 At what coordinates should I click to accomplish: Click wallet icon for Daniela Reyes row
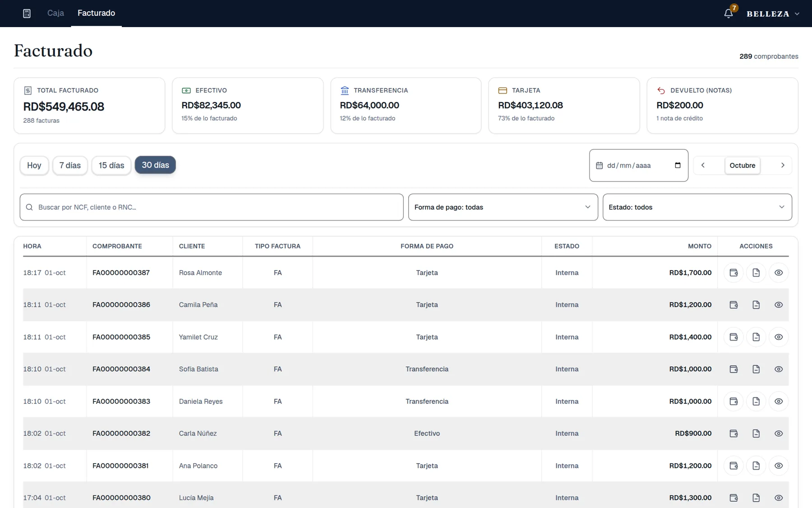coord(734,401)
